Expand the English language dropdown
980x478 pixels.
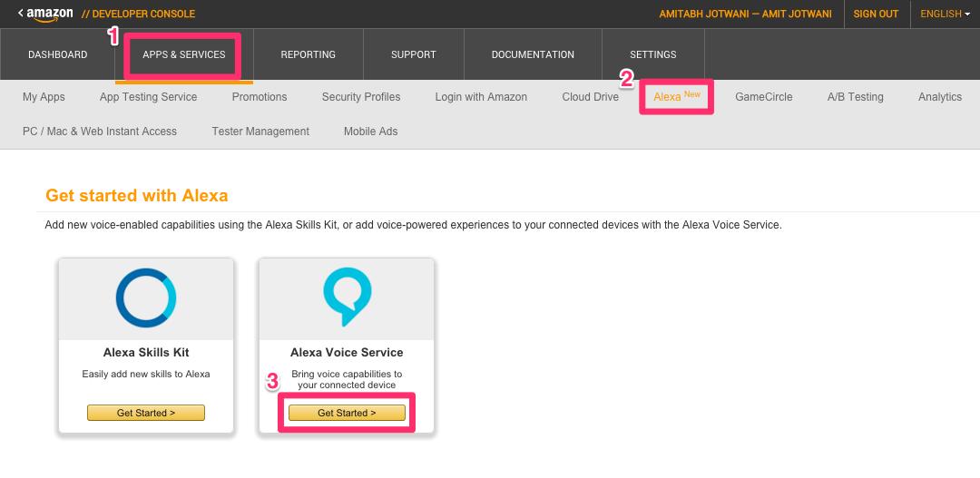pos(945,14)
